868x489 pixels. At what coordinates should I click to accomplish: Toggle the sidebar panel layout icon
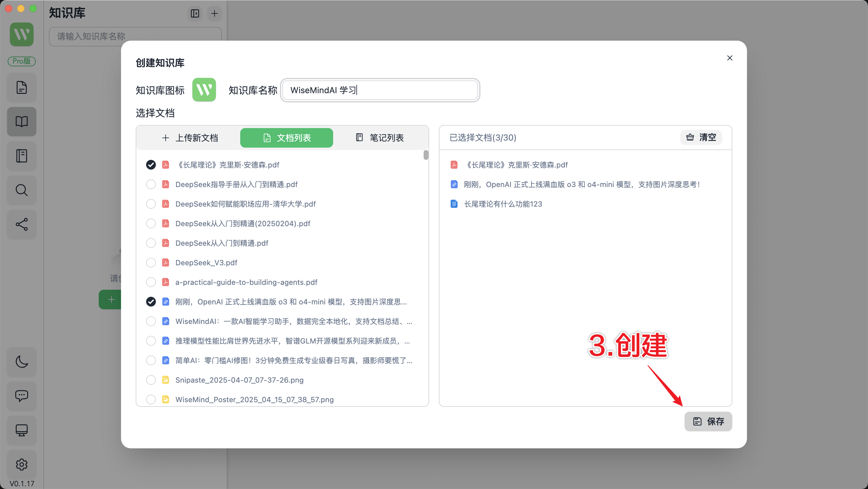tap(195, 13)
